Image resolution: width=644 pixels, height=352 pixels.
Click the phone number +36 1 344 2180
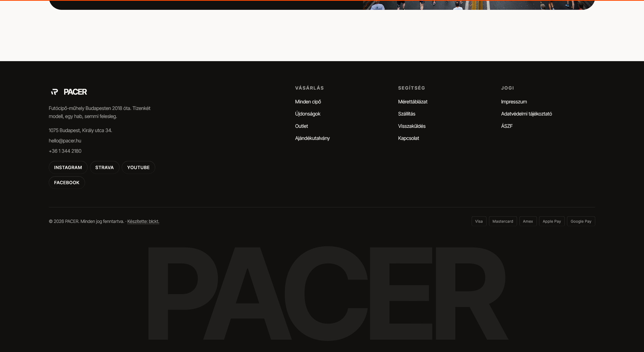click(x=65, y=151)
